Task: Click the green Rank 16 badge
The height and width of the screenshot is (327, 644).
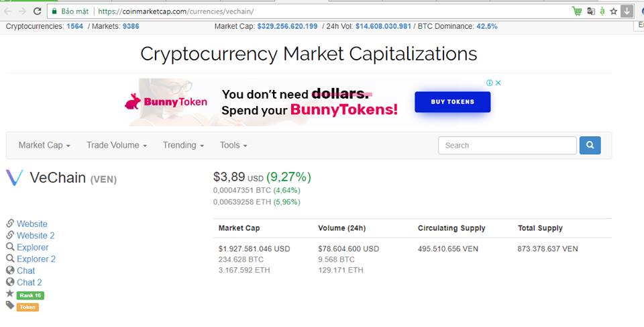Action: tap(31, 295)
